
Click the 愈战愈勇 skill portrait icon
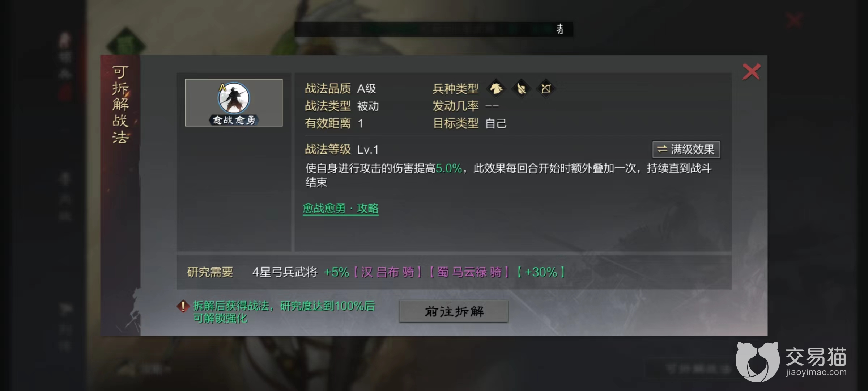click(x=234, y=103)
